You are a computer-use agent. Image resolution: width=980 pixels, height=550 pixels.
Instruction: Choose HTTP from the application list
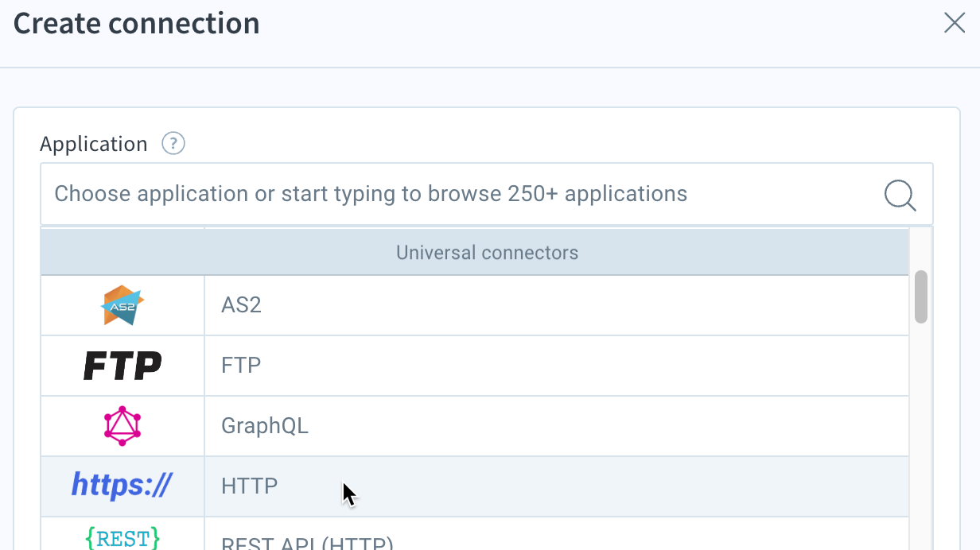[475, 486]
